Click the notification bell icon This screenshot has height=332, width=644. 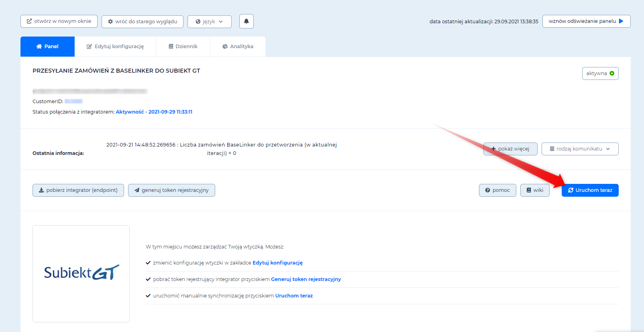click(247, 21)
